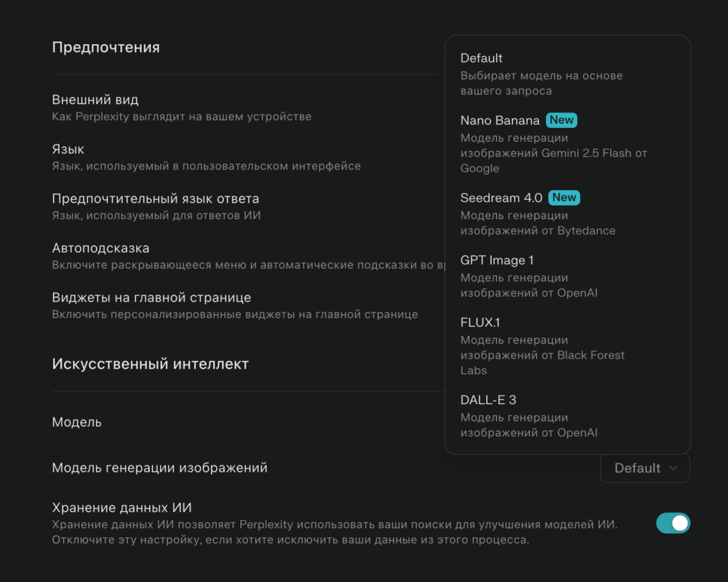
Task: Click the New badge beside Seedream 4.0
Action: click(x=564, y=198)
